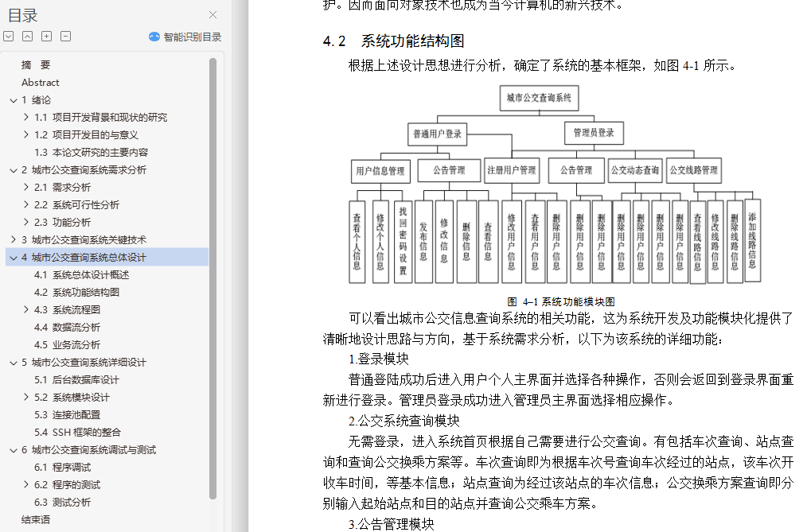The width and height of the screenshot is (807, 532).
Task: Run 智能识别目录 smart outline detection
Action: (185, 37)
